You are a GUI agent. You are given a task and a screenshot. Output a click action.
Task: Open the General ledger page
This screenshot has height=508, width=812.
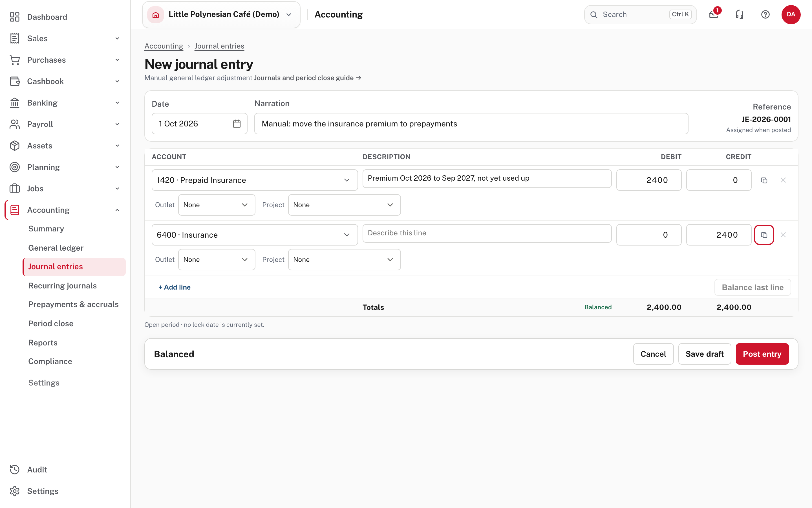pyautogui.click(x=56, y=248)
